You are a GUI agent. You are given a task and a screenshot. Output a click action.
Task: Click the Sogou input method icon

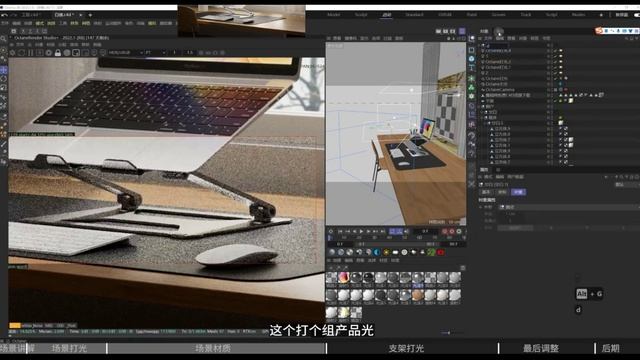599,31
